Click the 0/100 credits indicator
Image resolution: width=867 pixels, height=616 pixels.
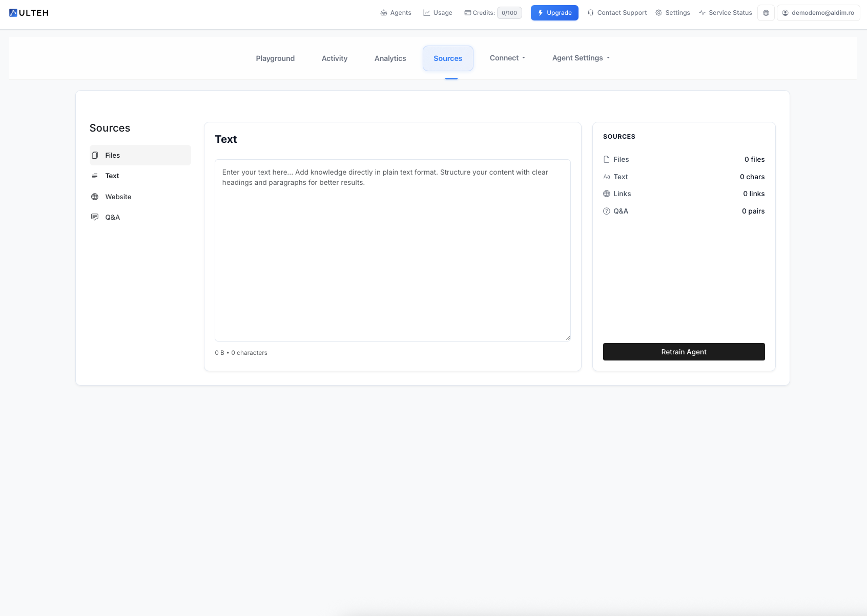point(509,12)
